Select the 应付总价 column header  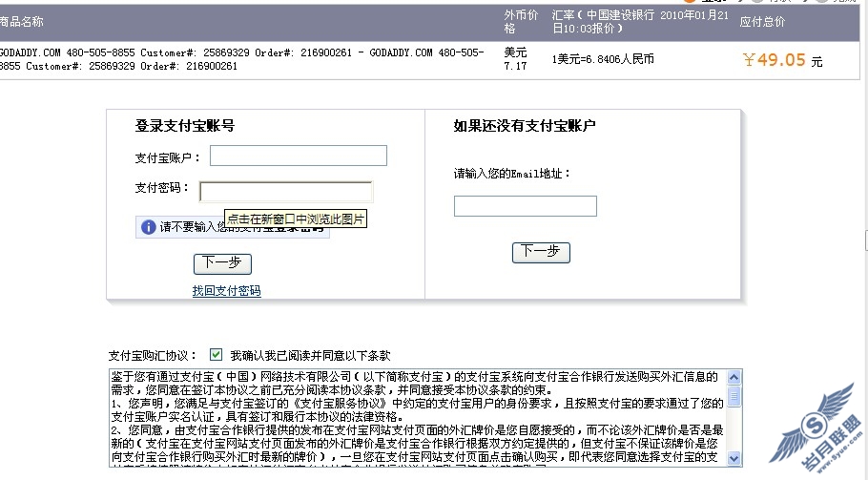[x=762, y=21]
